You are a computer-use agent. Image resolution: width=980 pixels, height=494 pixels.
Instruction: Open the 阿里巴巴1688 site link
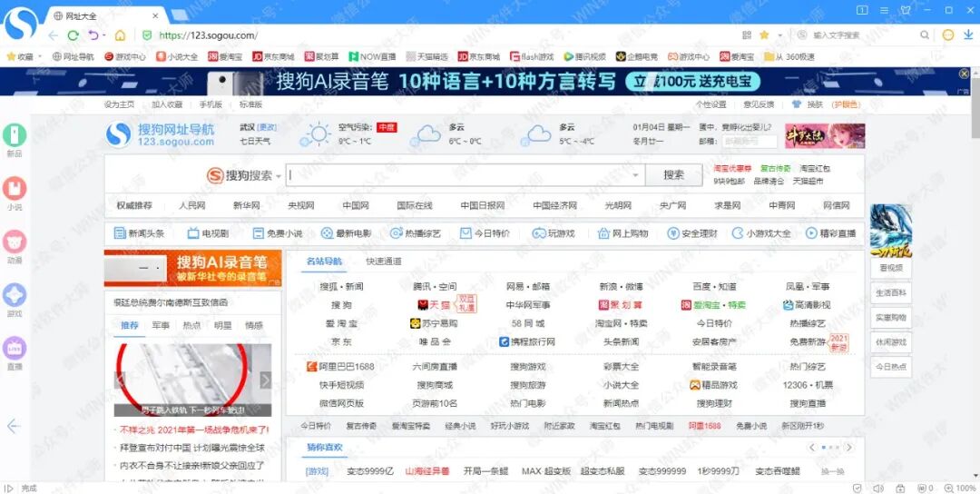click(x=340, y=367)
